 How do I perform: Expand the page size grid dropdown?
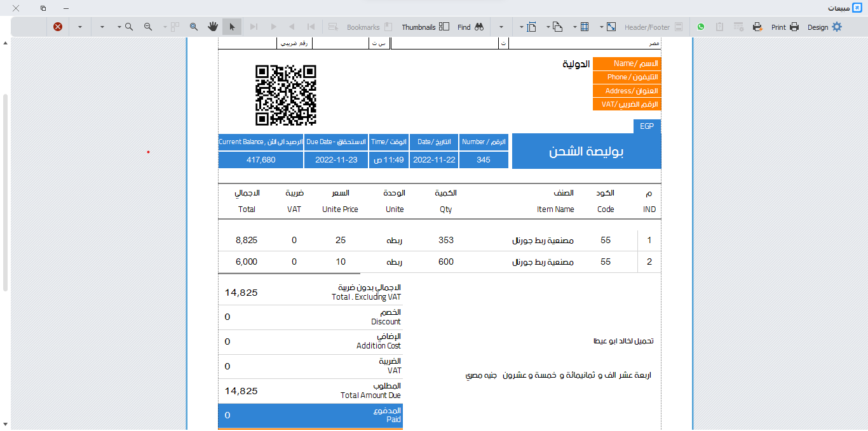pyautogui.click(x=575, y=27)
